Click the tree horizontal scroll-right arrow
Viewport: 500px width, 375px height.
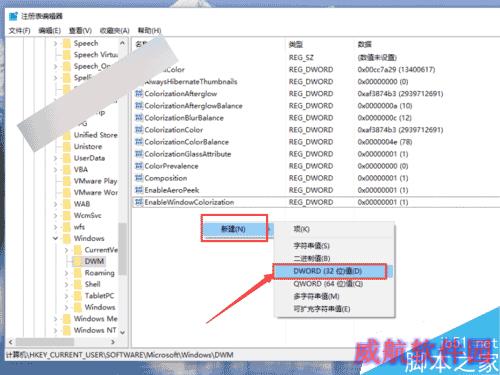(113, 342)
